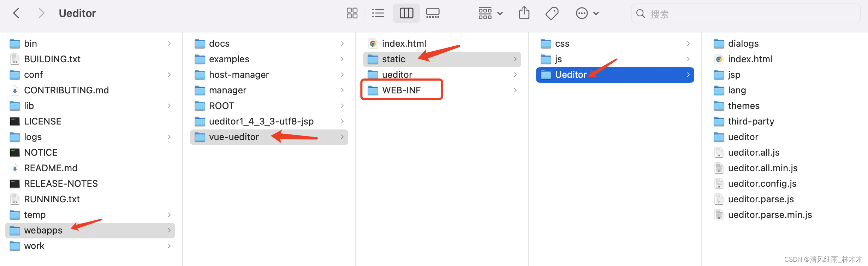
Task: Select the ueditor.all.min.js file icon
Action: coord(719,168)
